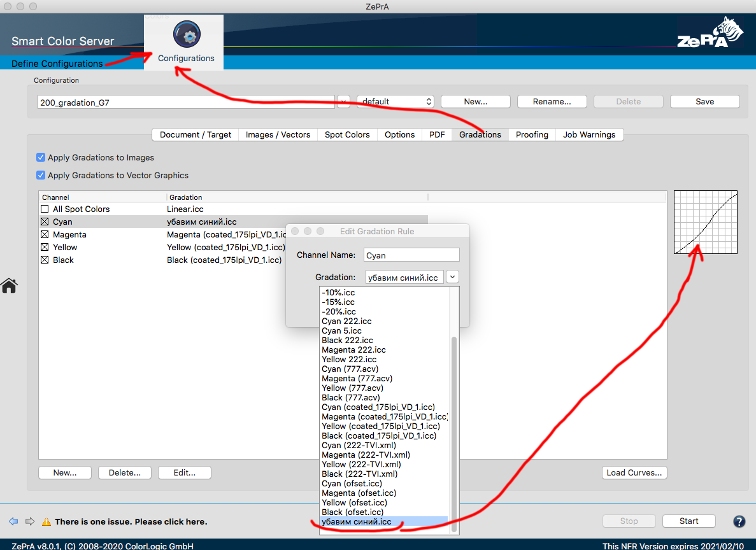Expand the configuration name dropdown arrow
The height and width of the screenshot is (550, 756).
343,102
